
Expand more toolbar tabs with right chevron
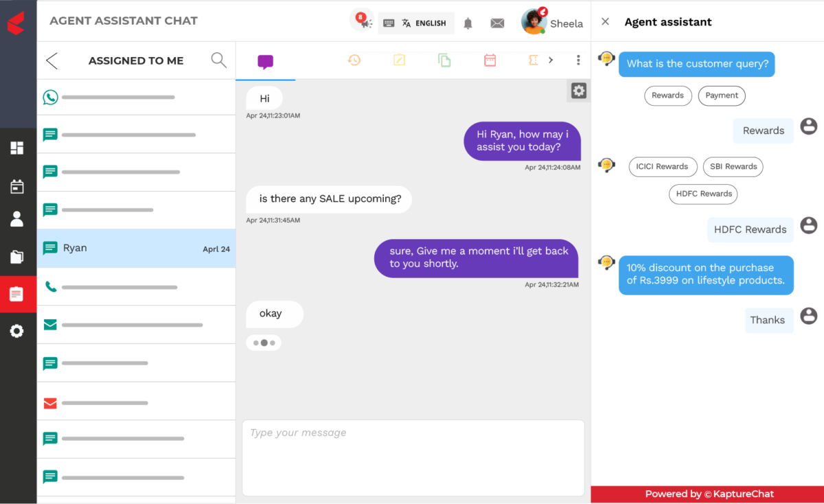551,60
